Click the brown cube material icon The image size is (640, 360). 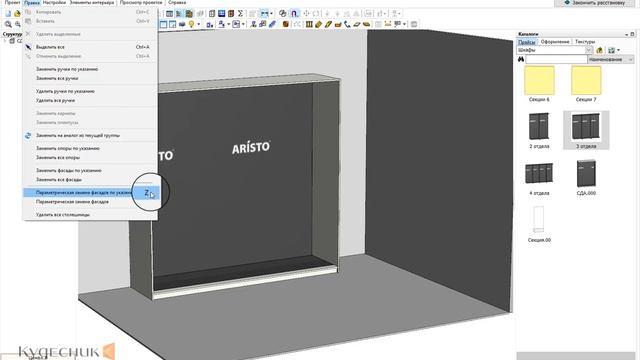[x=286, y=24]
